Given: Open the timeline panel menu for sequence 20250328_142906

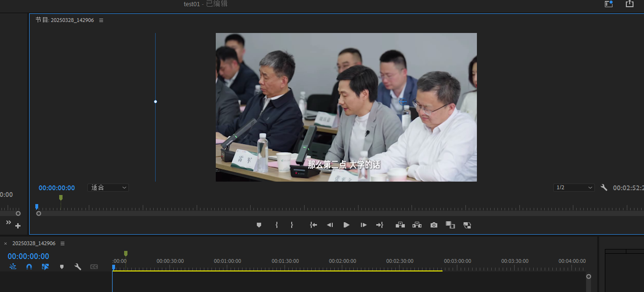Looking at the screenshot, I should pos(63,243).
